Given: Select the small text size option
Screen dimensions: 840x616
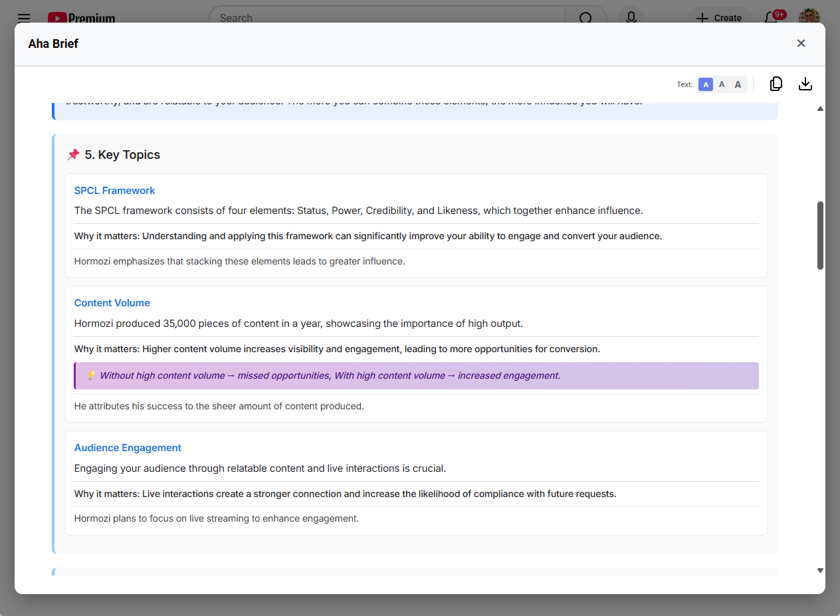Looking at the screenshot, I should coord(706,84).
